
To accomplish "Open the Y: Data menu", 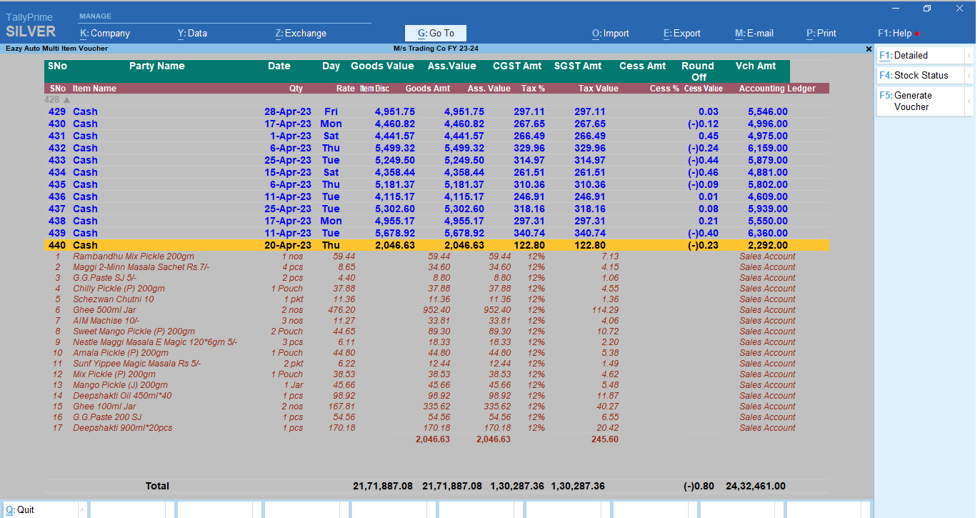I will pyautogui.click(x=192, y=34).
